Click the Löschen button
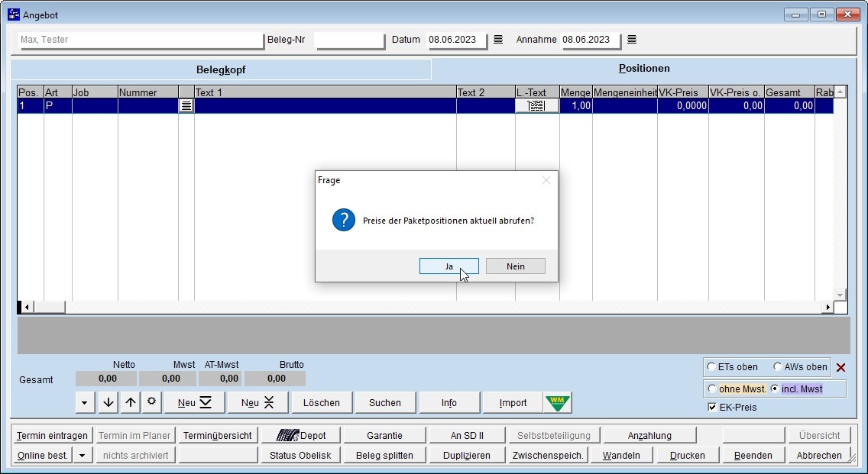 click(322, 403)
